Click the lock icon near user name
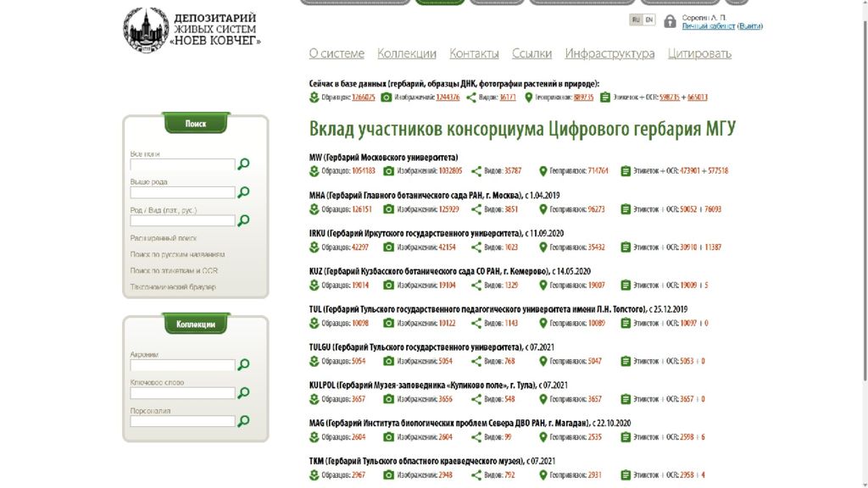 point(670,21)
